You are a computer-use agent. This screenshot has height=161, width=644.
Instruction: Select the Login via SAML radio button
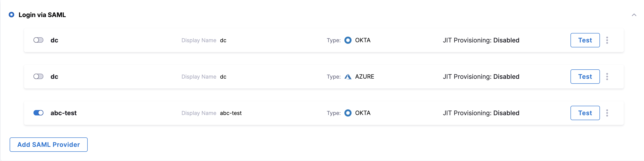pyautogui.click(x=11, y=15)
